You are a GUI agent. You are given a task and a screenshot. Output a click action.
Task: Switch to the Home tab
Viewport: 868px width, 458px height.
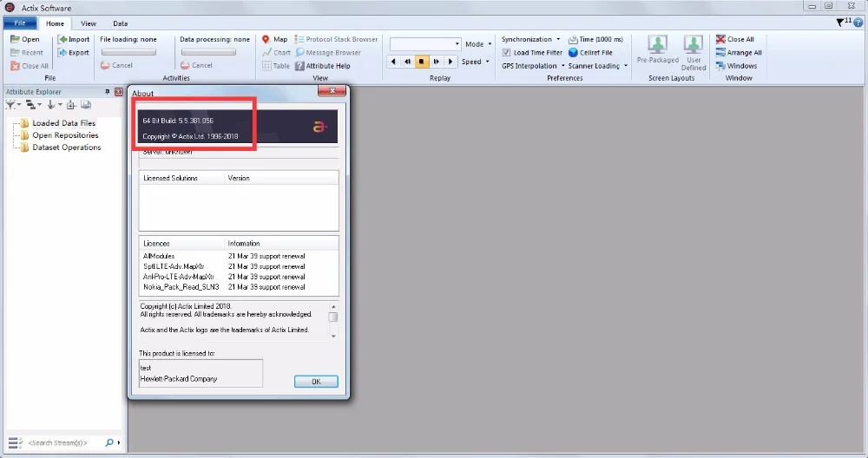55,23
